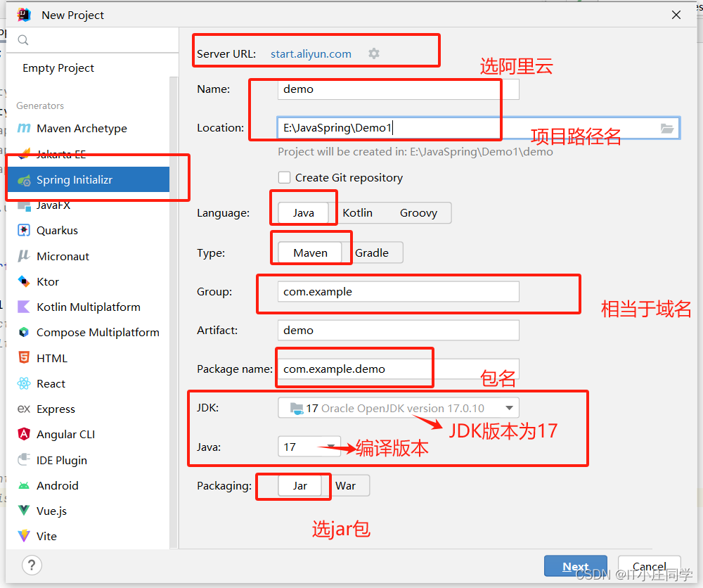Select Kotlin language option
This screenshot has width=703, height=588.
[357, 212]
